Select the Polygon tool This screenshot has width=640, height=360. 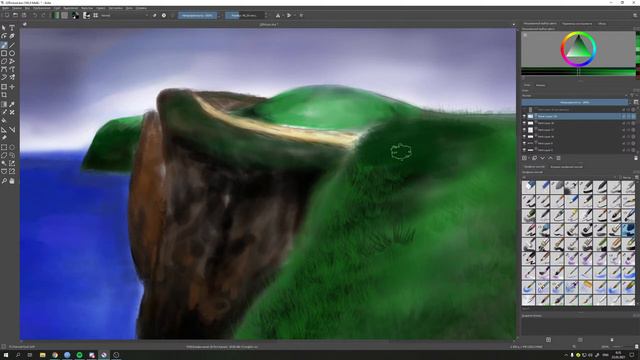tap(4, 62)
